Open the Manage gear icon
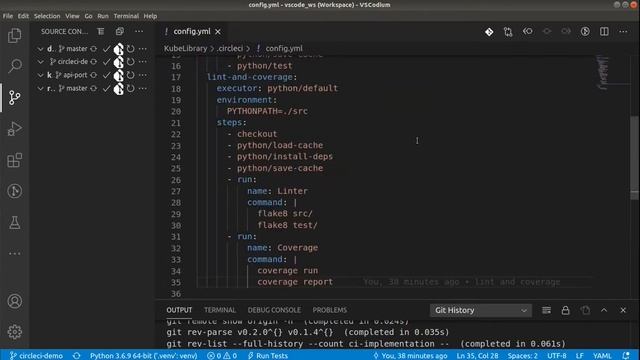 (x=15, y=332)
